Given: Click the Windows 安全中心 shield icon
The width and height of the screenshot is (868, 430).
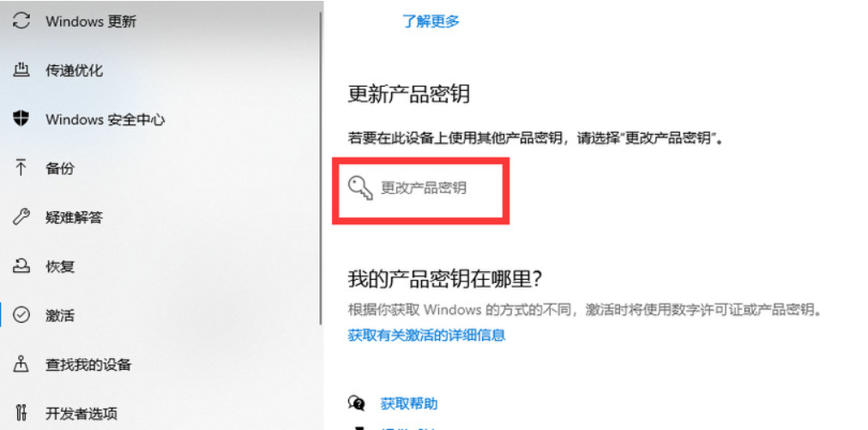Looking at the screenshot, I should coord(21,118).
